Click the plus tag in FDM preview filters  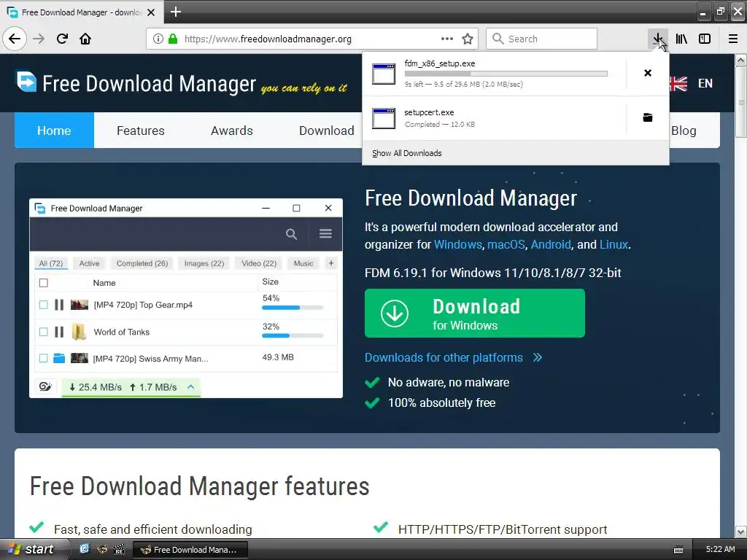tap(331, 262)
